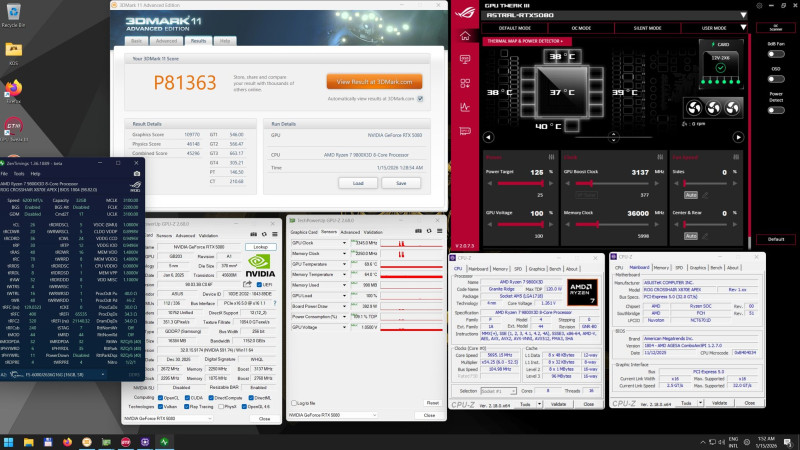800x450 pixels.
Task: Click the next arrow on the thermal map
Action: tap(738, 137)
